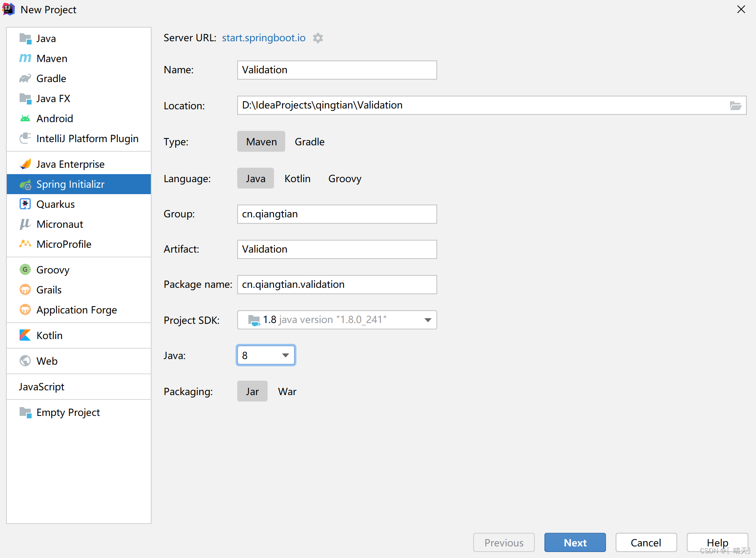Click the Group input field

tap(337, 214)
